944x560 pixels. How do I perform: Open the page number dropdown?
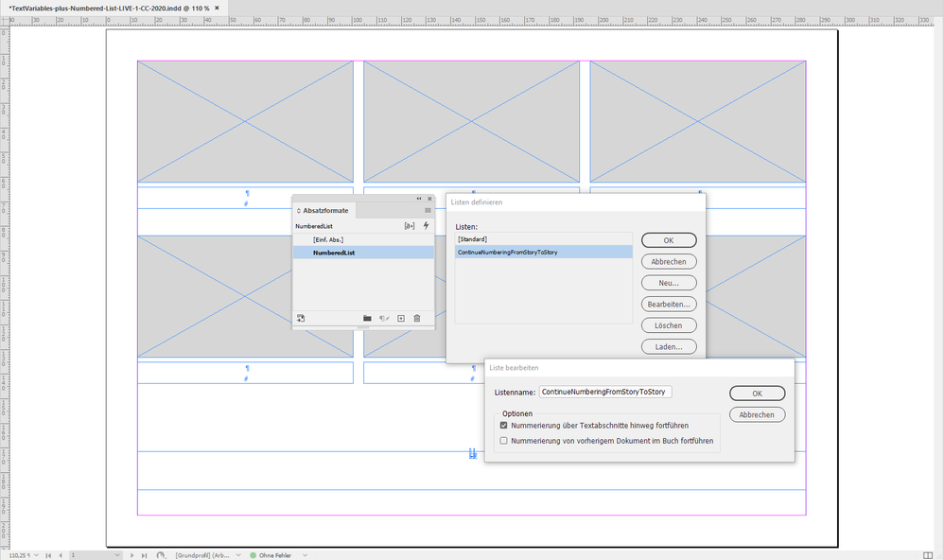[x=116, y=555]
